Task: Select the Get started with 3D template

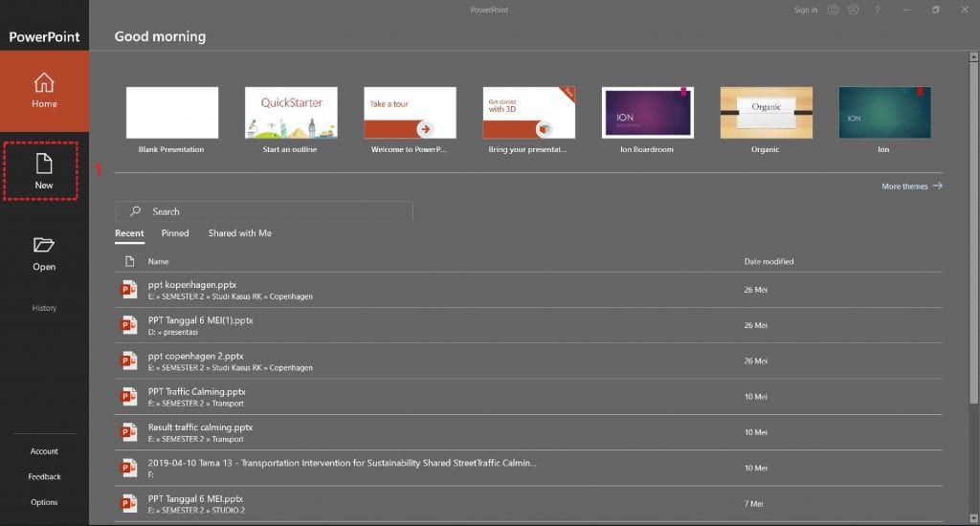Action: pos(528,120)
